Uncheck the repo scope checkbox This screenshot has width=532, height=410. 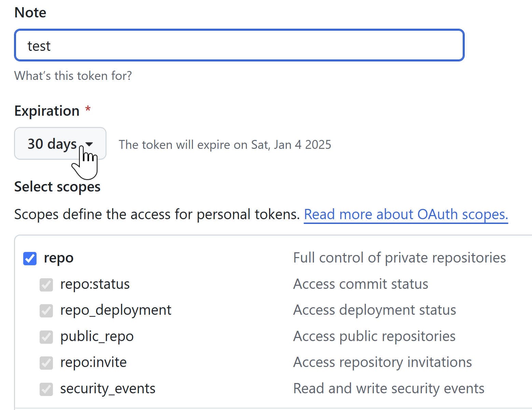point(30,258)
